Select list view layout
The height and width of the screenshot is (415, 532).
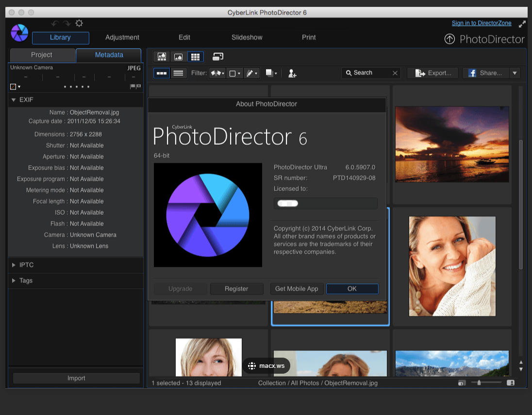click(x=179, y=73)
